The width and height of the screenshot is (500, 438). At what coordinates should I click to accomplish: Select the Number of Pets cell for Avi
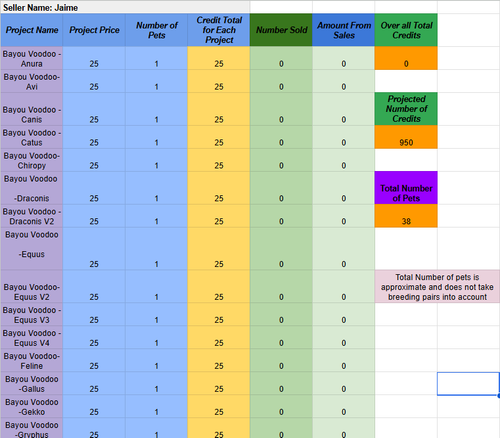point(156,81)
